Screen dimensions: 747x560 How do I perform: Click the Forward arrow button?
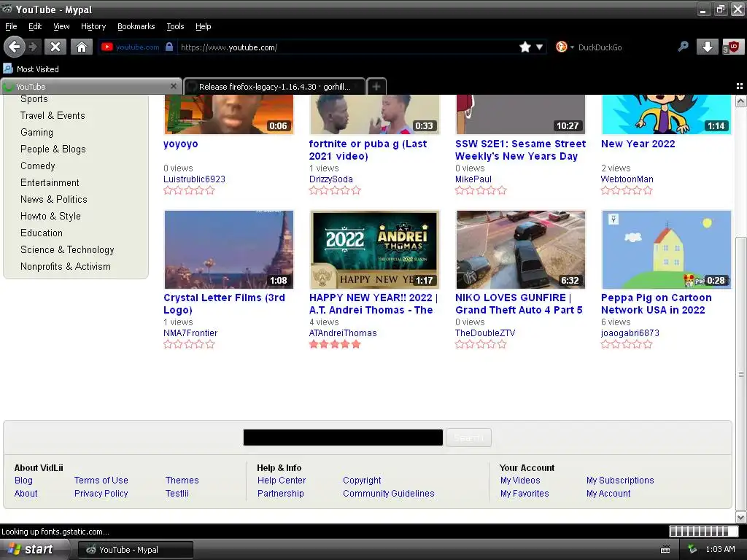click(x=34, y=47)
